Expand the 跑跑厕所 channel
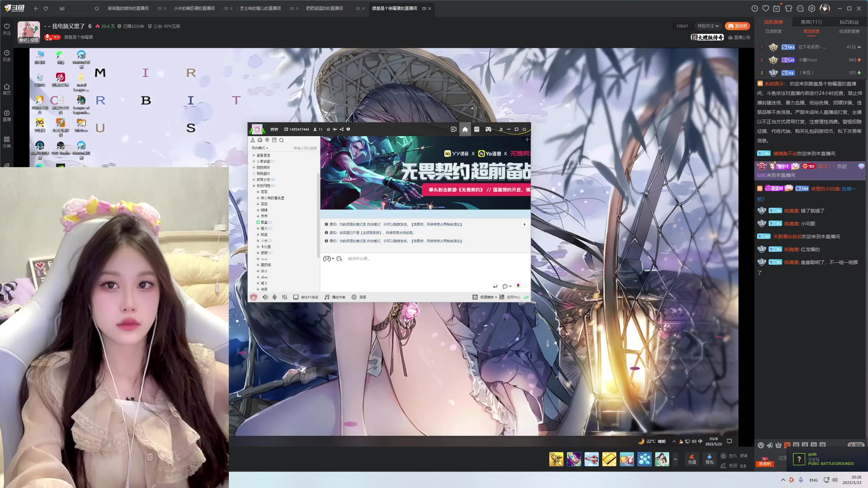The image size is (868, 488). (254, 167)
